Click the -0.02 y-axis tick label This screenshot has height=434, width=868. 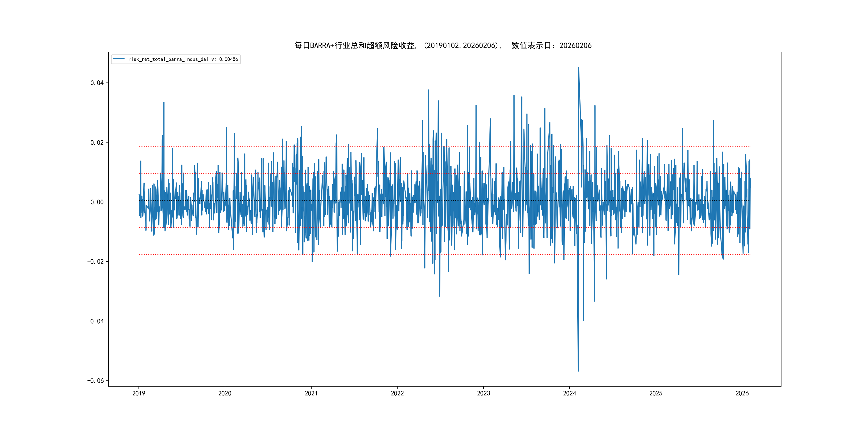point(95,261)
